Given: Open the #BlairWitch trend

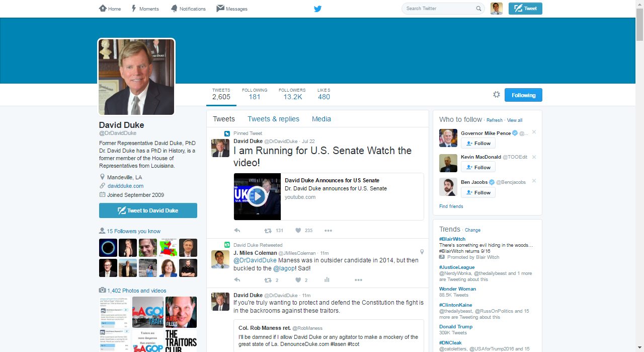Looking at the screenshot, I should click(x=452, y=239).
